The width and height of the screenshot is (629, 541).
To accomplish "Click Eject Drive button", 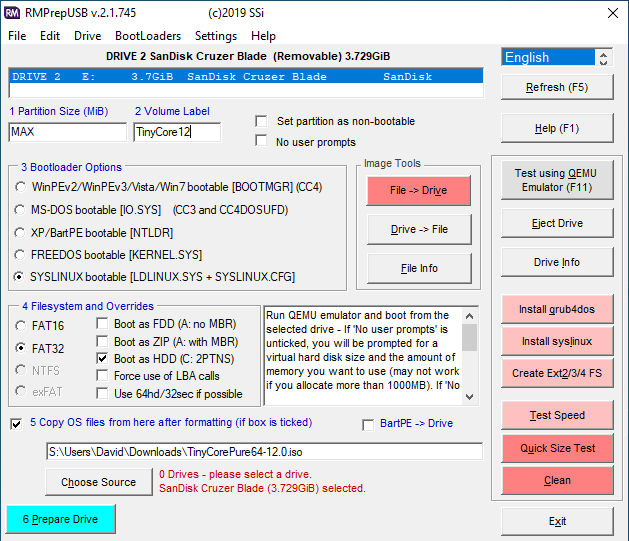I will pos(557,223).
